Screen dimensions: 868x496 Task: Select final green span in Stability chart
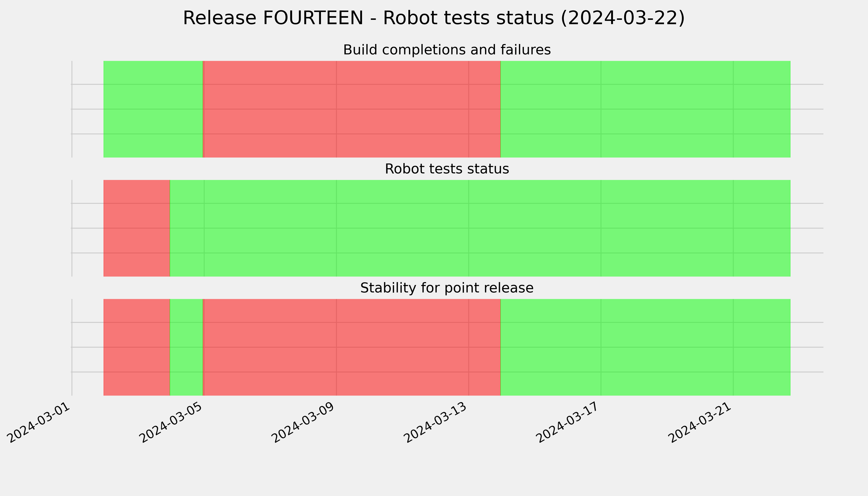(645, 347)
